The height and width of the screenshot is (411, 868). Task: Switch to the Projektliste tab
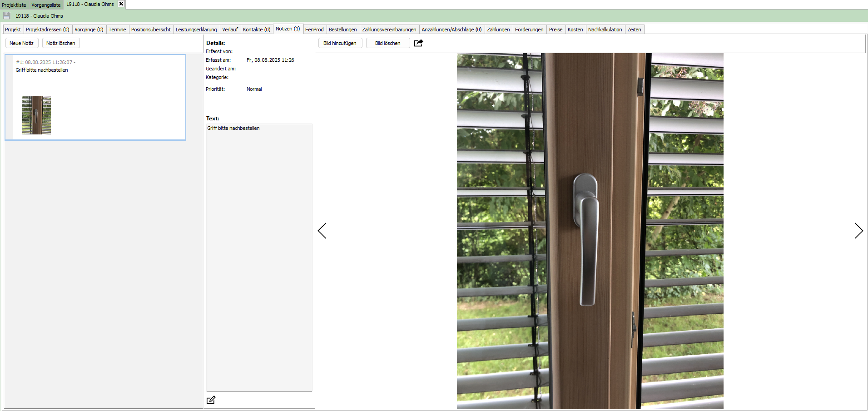point(14,5)
